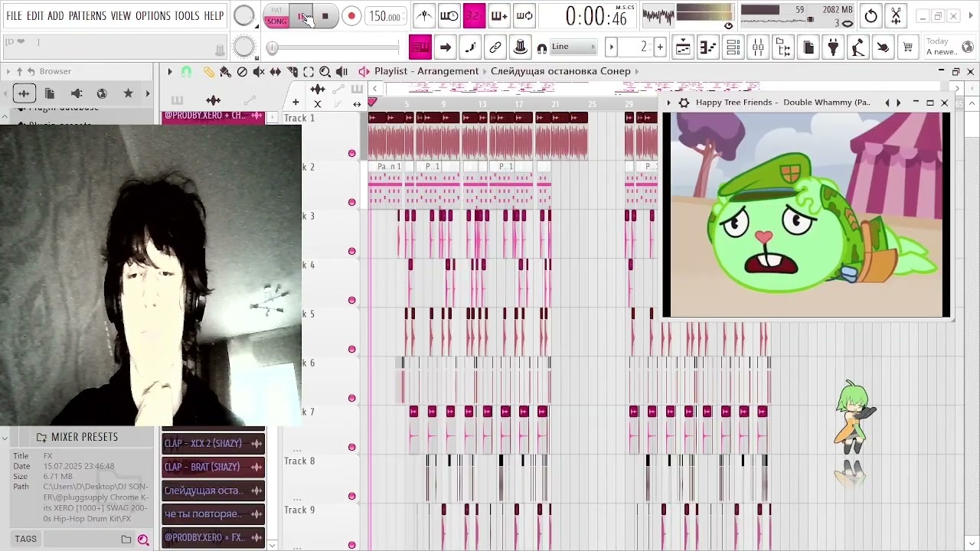Choose the Select tool in Playlist toolbar
The height and width of the screenshot is (551, 980).
click(x=309, y=71)
